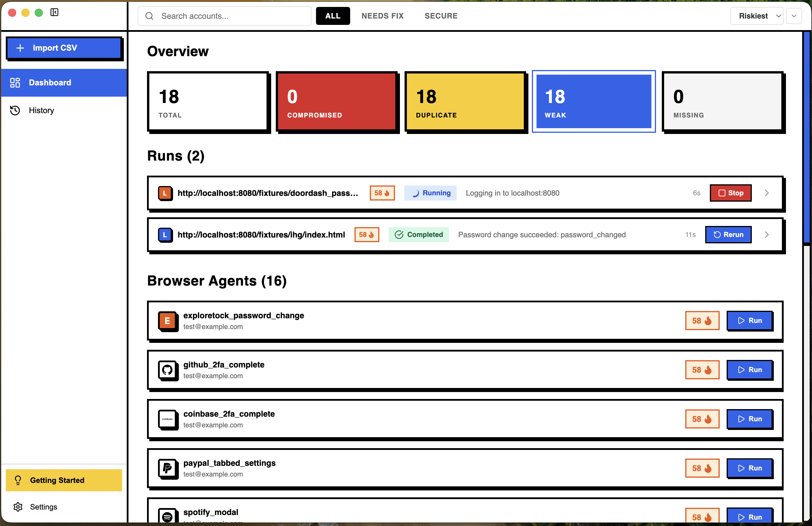Image resolution: width=812 pixels, height=526 pixels.
Task: Rerun the ihg index.html run
Action: (728, 235)
